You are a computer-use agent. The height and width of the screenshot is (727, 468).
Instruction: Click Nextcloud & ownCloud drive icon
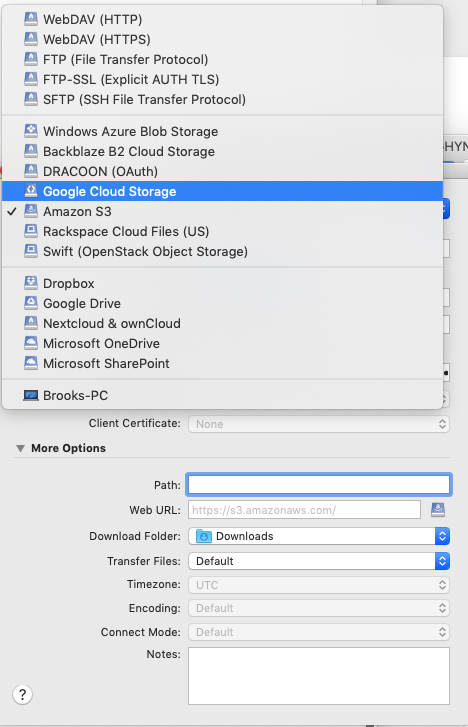coord(31,323)
